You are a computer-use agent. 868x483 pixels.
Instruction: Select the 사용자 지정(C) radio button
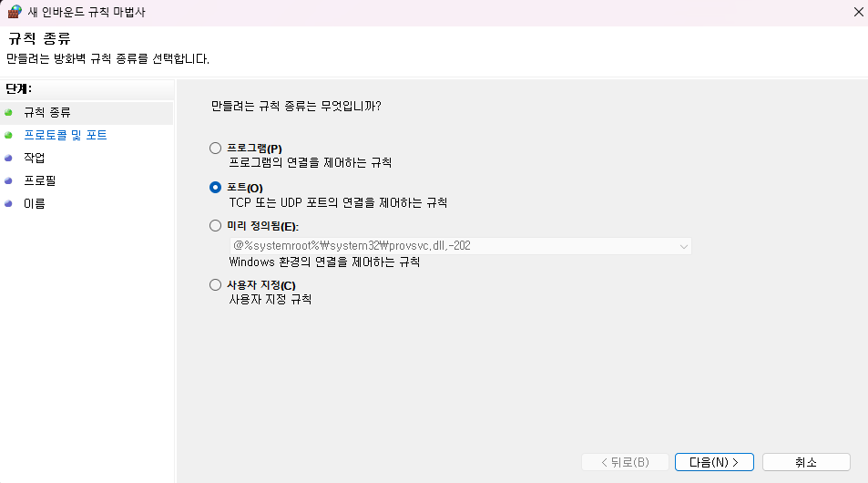[215, 284]
